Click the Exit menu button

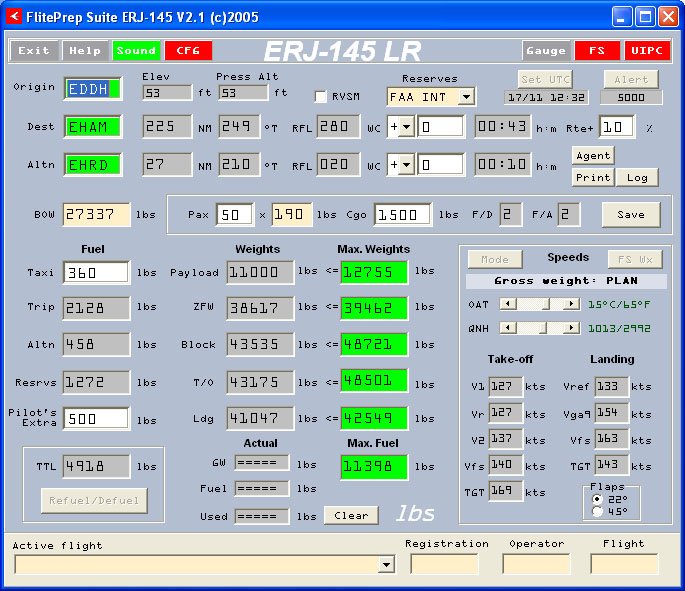[x=34, y=51]
